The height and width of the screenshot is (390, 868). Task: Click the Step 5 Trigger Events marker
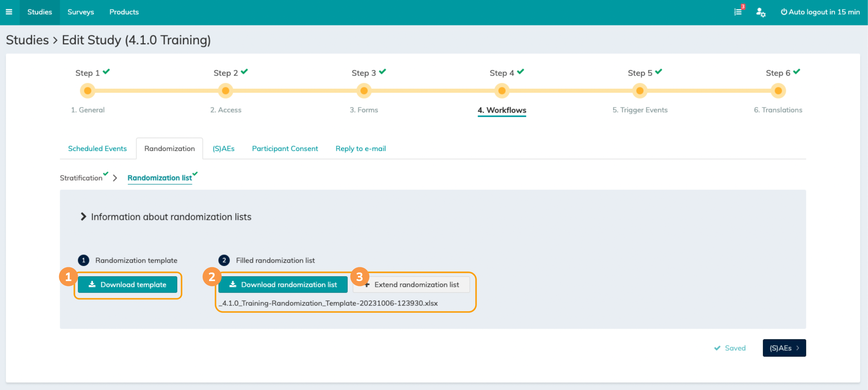(639, 91)
